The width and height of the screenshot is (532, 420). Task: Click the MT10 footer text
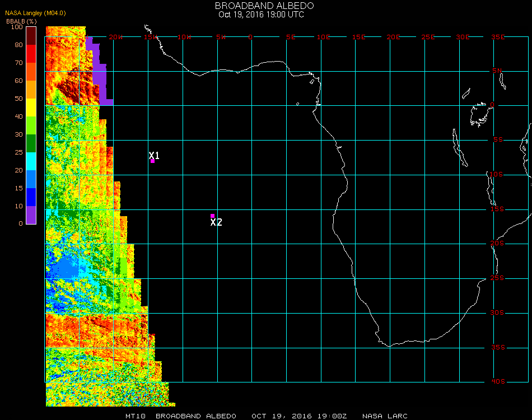point(136,416)
